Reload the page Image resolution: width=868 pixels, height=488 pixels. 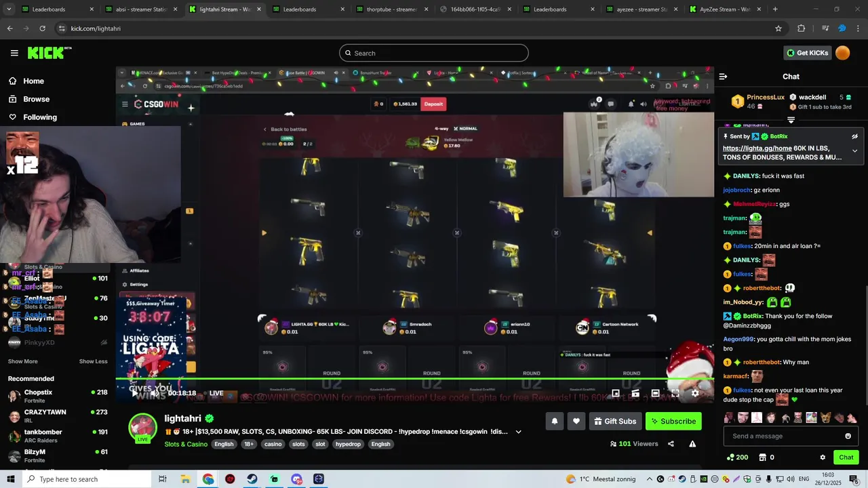tap(42, 28)
